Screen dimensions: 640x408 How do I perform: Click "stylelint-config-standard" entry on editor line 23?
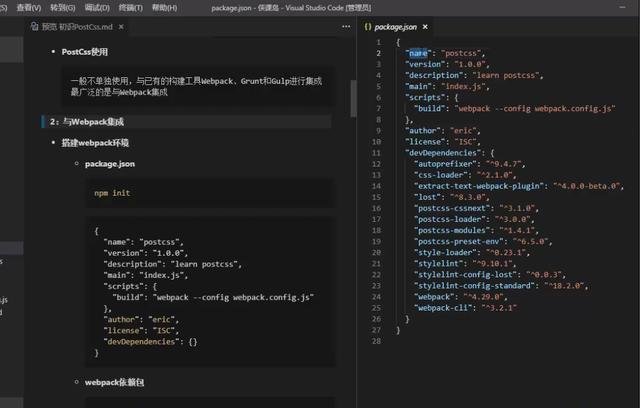pyautogui.click(x=501, y=286)
